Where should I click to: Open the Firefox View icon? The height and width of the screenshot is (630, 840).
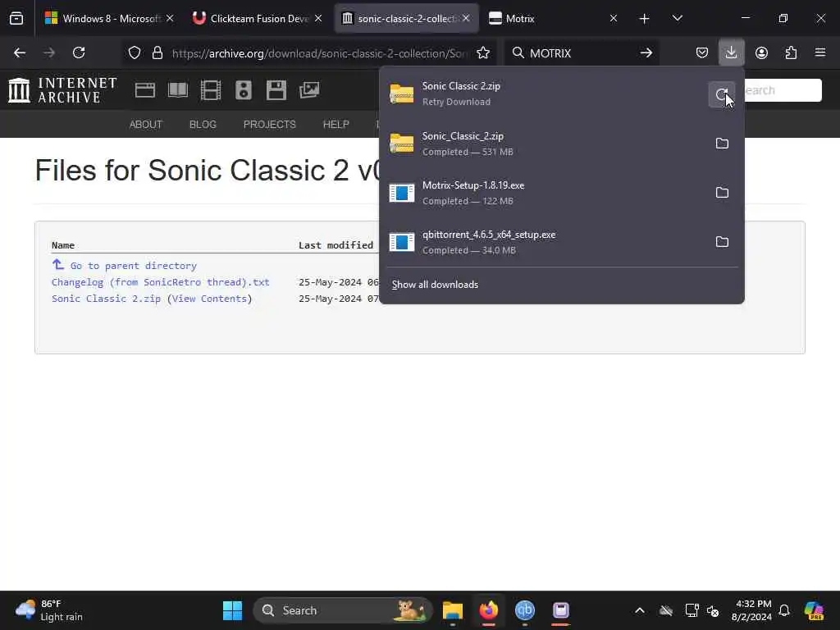(x=16, y=18)
